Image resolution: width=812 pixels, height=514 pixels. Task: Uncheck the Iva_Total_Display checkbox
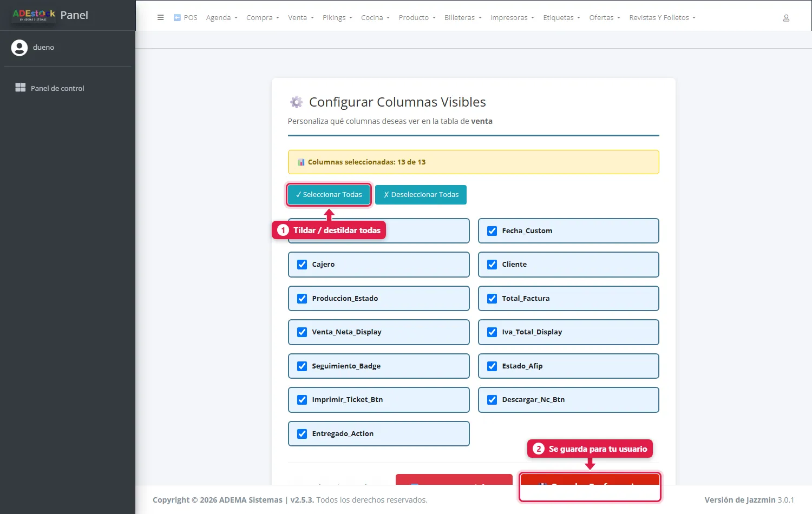coord(492,332)
